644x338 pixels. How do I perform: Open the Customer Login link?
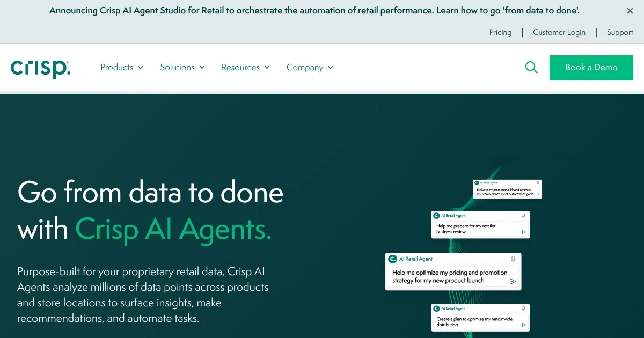(559, 32)
